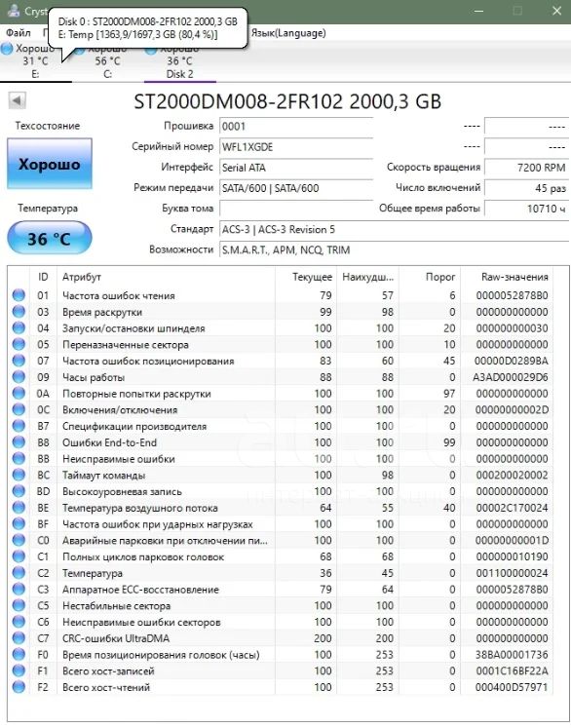Screen dimensions: 571x728
Task: Open the Файл menu
Action: 19,33
